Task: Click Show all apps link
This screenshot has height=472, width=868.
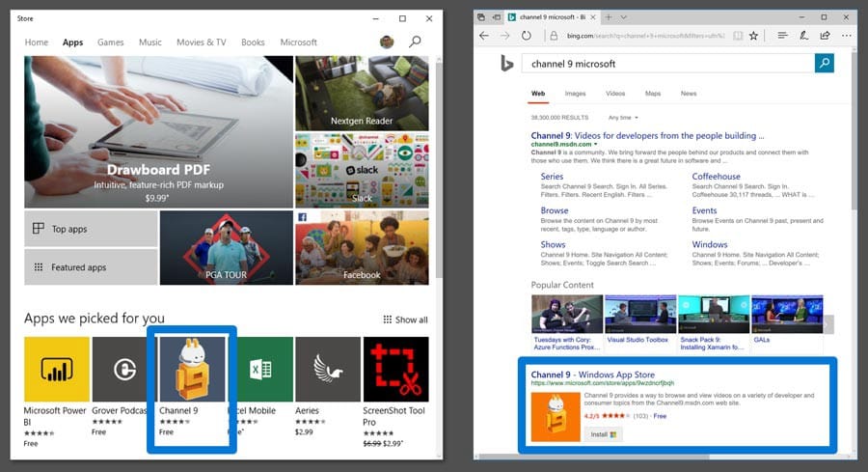Action: tap(405, 319)
